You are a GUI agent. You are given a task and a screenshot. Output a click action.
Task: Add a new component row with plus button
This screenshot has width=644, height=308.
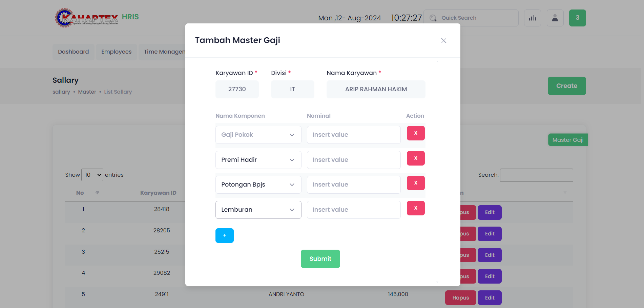tap(224, 235)
